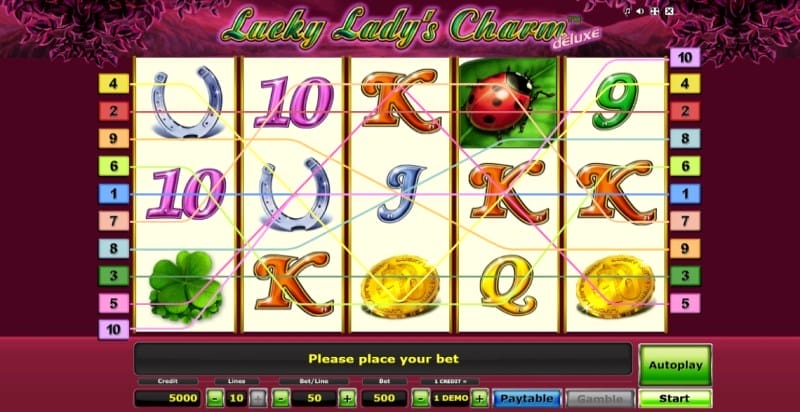Toggle fullscreen with the four-arrows icon
The width and height of the screenshot is (800, 412).
tap(655, 11)
